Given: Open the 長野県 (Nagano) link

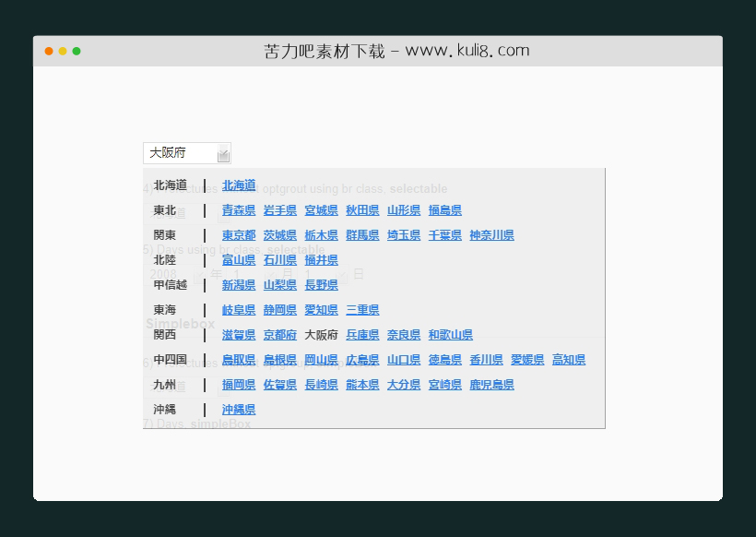Looking at the screenshot, I should (x=321, y=284).
